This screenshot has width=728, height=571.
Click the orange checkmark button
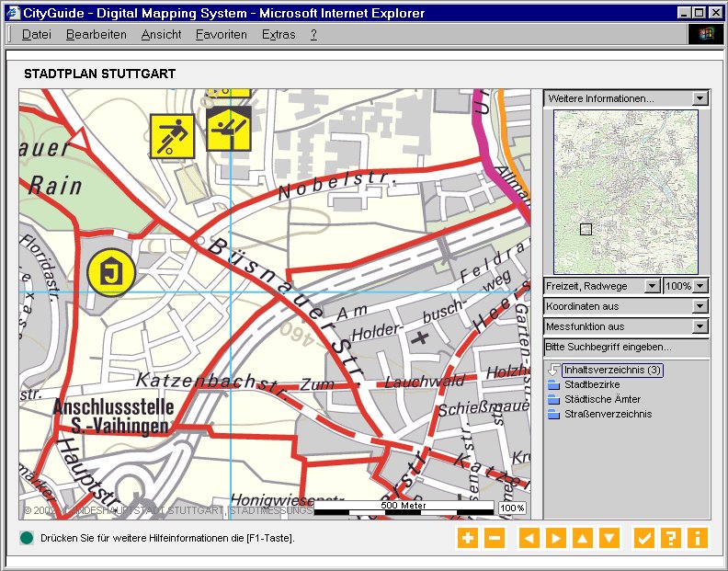[x=644, y=539]
